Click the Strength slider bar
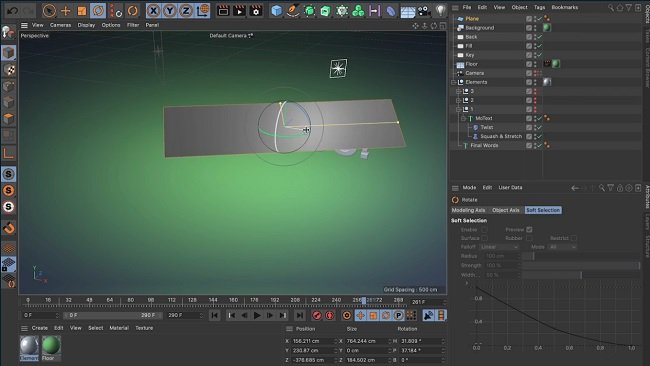 tap(581, 265)
